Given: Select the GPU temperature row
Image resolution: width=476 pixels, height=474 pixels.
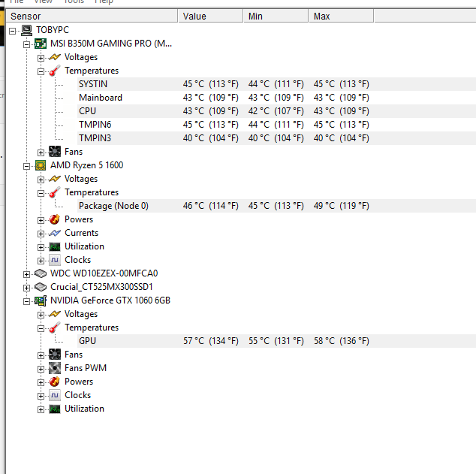Looking at the screenshot, I should (276, 341).
